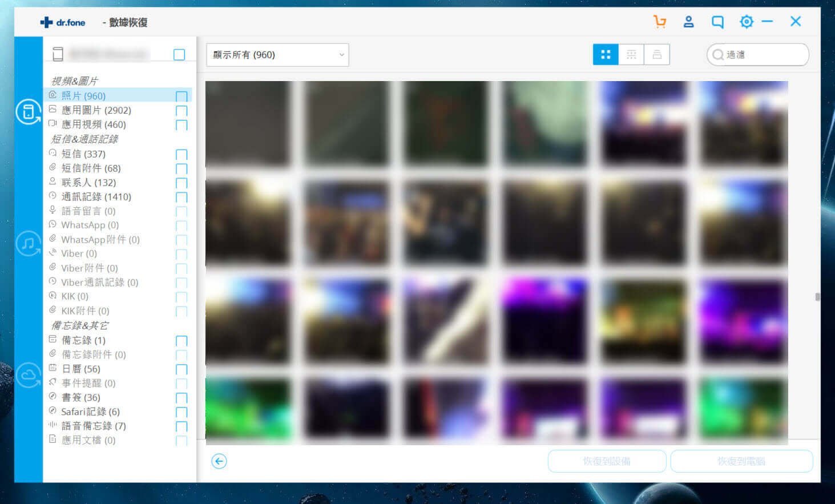Click the microphone icon beside 語音留言
The width and height of the screenshot is (835, 504).
coord(53,210)
